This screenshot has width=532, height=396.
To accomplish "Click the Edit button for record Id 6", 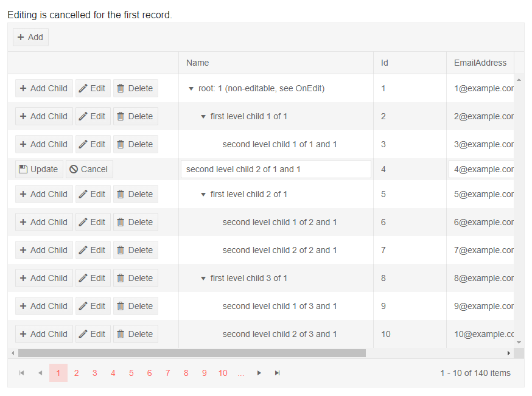I will pyautogui.click(x=93, y=222).
